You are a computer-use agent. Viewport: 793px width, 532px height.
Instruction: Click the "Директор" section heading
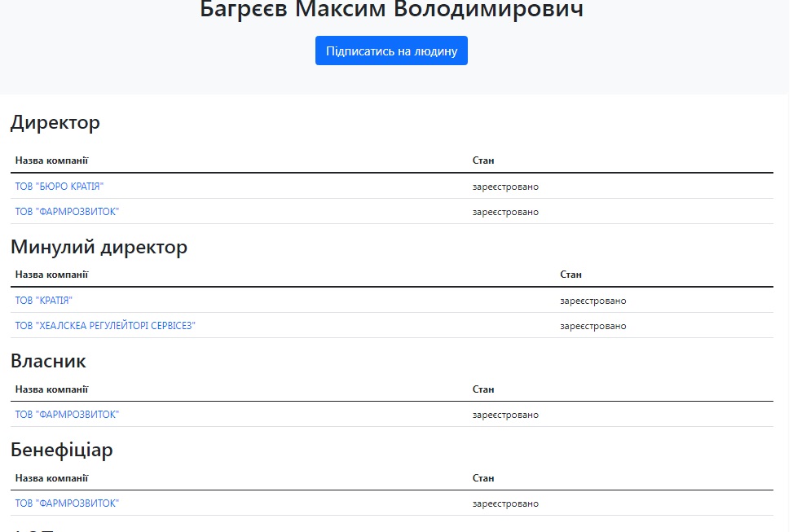tap(55, 123)
